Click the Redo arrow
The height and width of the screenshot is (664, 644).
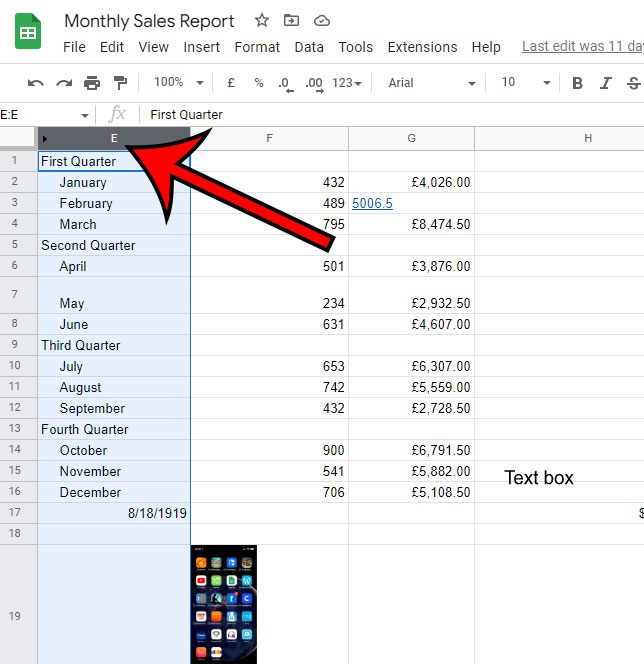point(64,83)
